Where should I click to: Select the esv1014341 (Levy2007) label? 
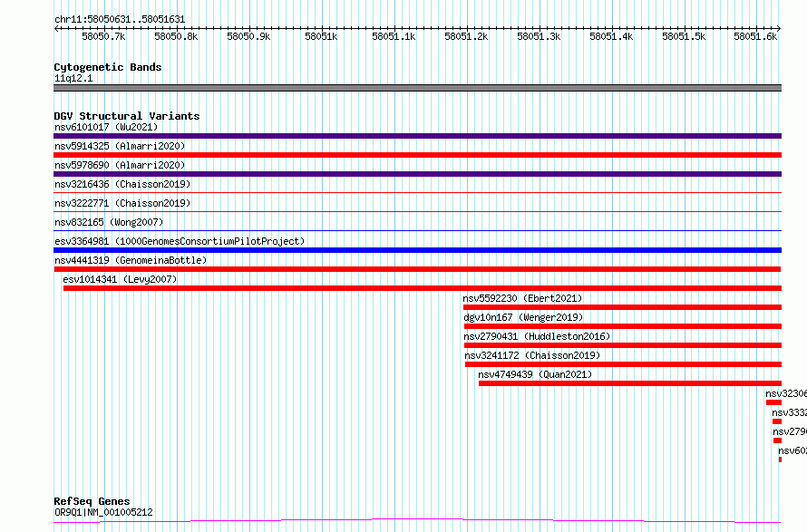pyautogui.click(x=120, y=279)
